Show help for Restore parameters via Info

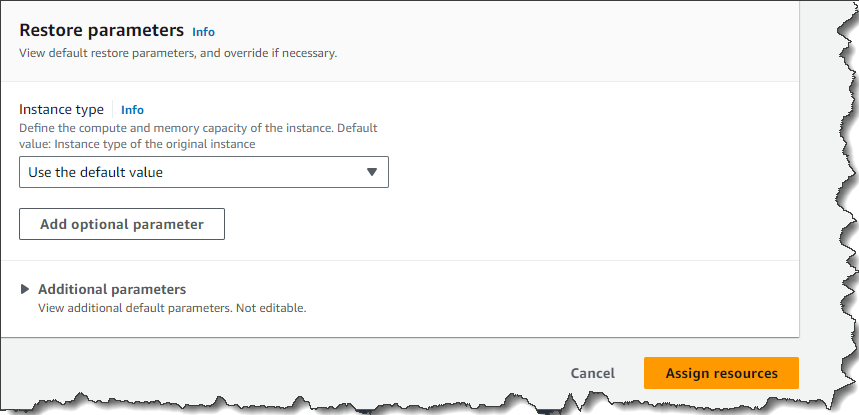point(203,32)
